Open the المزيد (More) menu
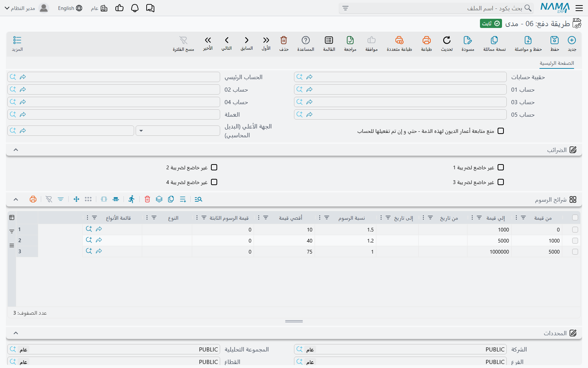588x368 pixels. (17, 43)
